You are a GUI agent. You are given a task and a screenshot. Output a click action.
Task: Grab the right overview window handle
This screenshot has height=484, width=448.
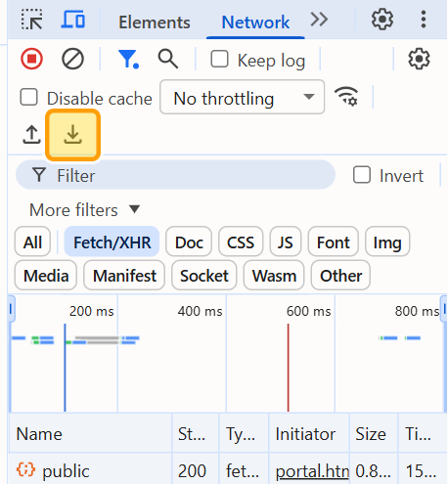pos(444,308)
